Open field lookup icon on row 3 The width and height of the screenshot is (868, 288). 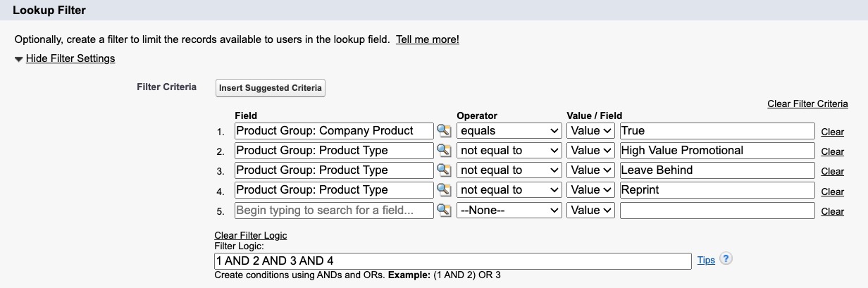tap(443, 170)
